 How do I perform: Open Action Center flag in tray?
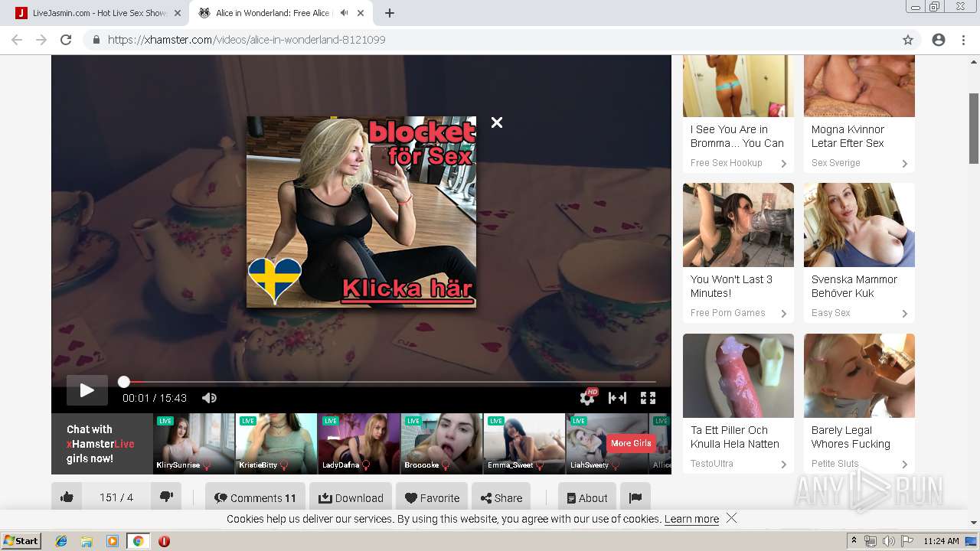(x=907, y=541)
